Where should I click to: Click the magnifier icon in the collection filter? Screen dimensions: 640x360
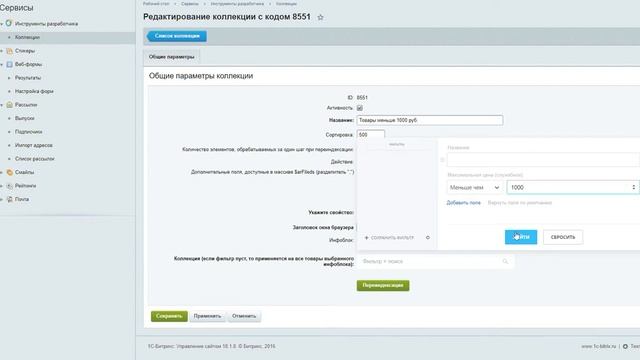click(505, 261)
